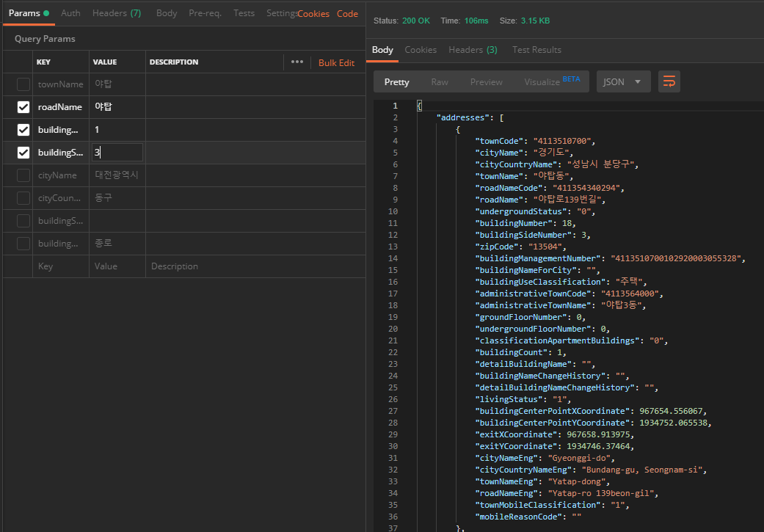Open the three-dots column options menu

pyautogui.click(x=297, y=62)
